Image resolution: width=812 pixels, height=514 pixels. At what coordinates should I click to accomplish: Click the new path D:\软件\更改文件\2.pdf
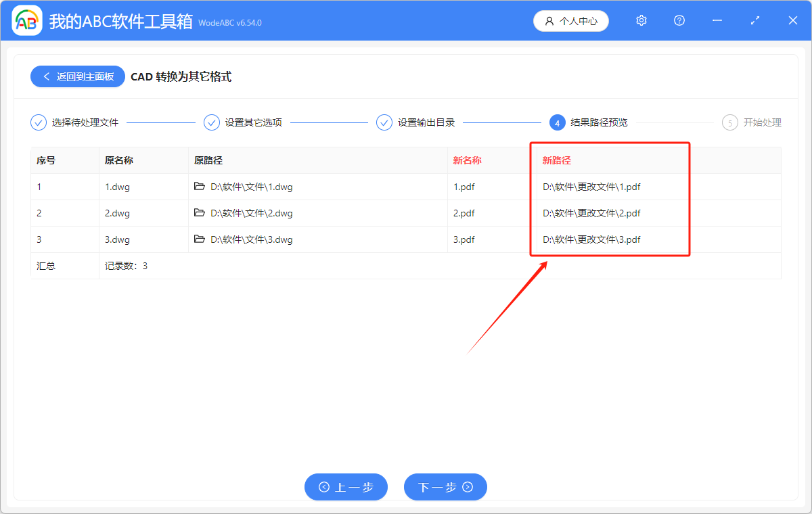pos(591,212)
